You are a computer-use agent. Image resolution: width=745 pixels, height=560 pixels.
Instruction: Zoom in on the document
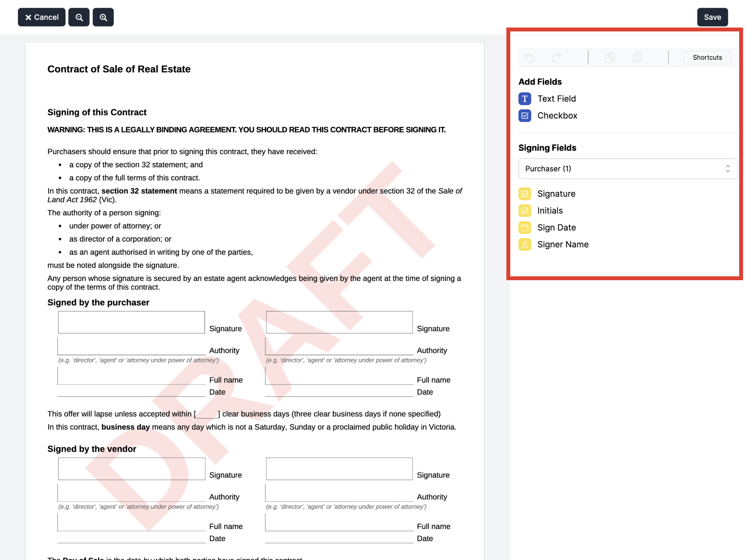tap(103, 17)
